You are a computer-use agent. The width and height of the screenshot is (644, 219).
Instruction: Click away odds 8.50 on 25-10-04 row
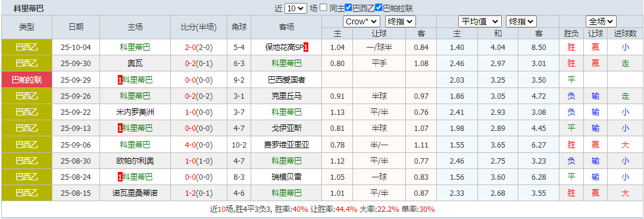539,47
